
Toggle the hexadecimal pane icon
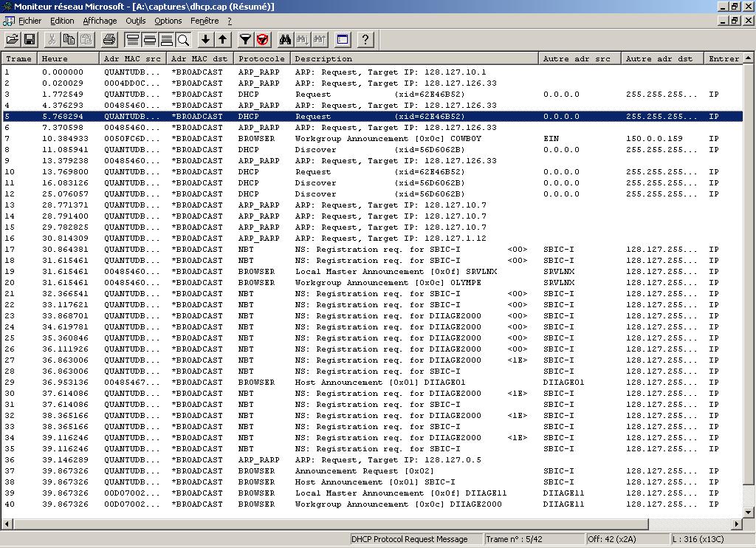(x=166, y=40)
